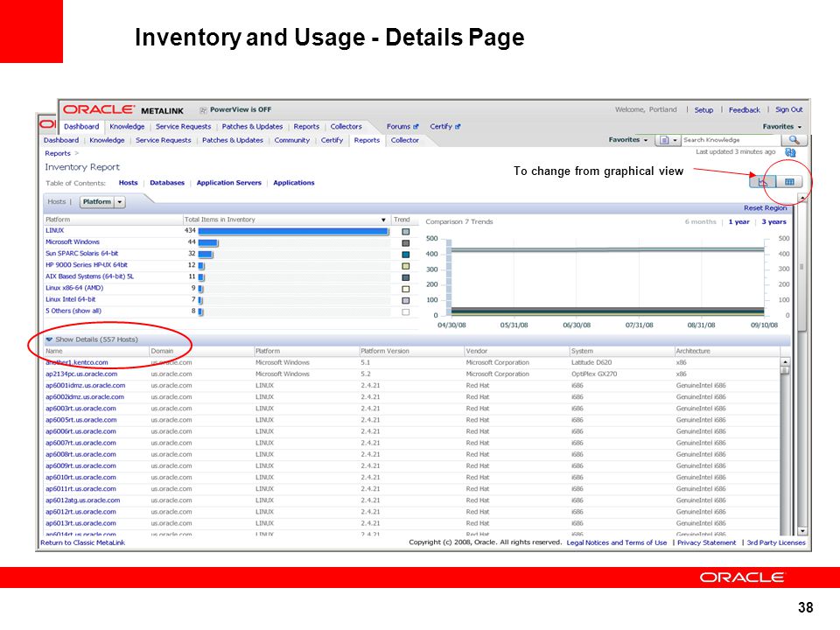Click the details table scroll-up arrow
This screenshot has width=840, height=630.
click(x=785, y=362)
